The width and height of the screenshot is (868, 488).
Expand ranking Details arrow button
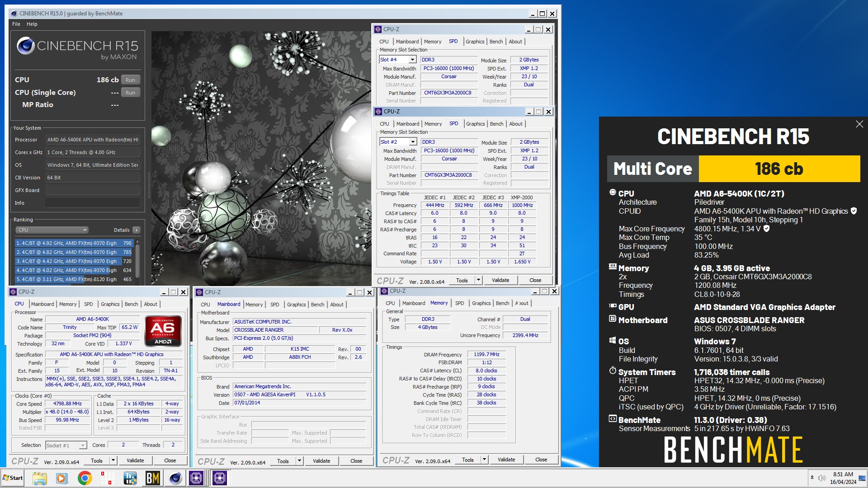pyautogui.click(x=137, y=230)
